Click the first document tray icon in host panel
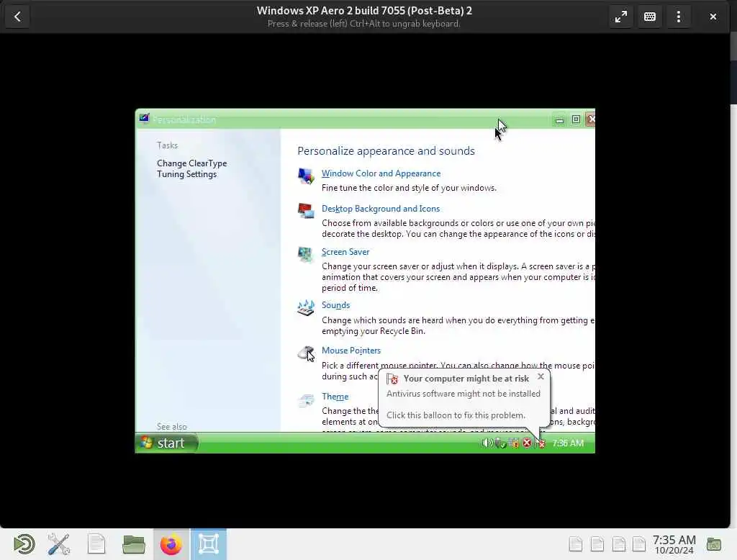737x560 pixels. [575, 544]
